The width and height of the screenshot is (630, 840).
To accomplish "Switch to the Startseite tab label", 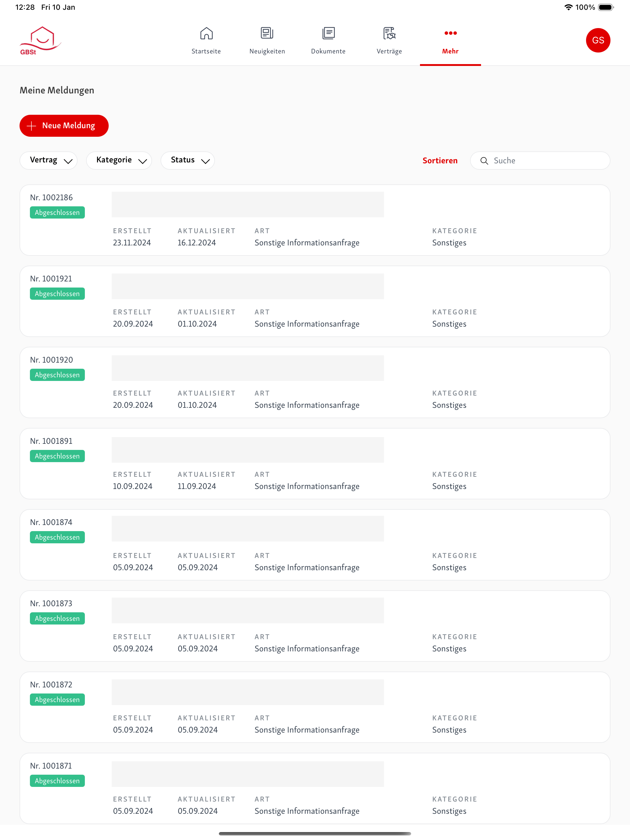I will pyautogui.click(x=206, y=51).
